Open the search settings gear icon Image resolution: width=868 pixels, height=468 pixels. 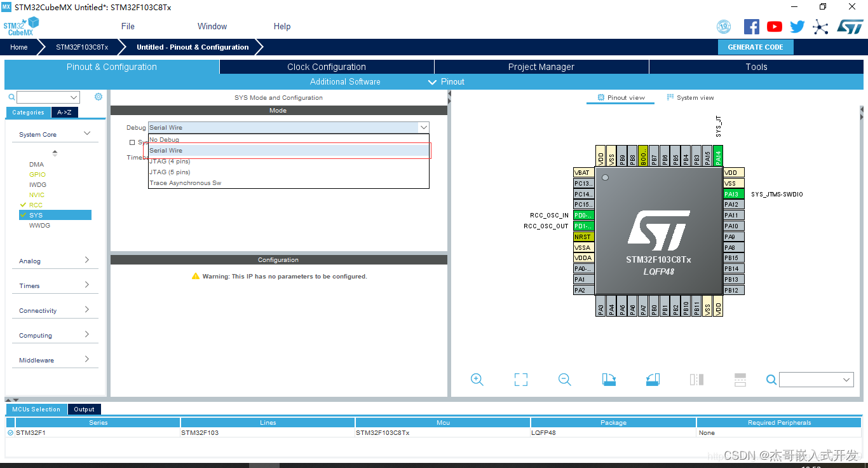click(98, 97)
